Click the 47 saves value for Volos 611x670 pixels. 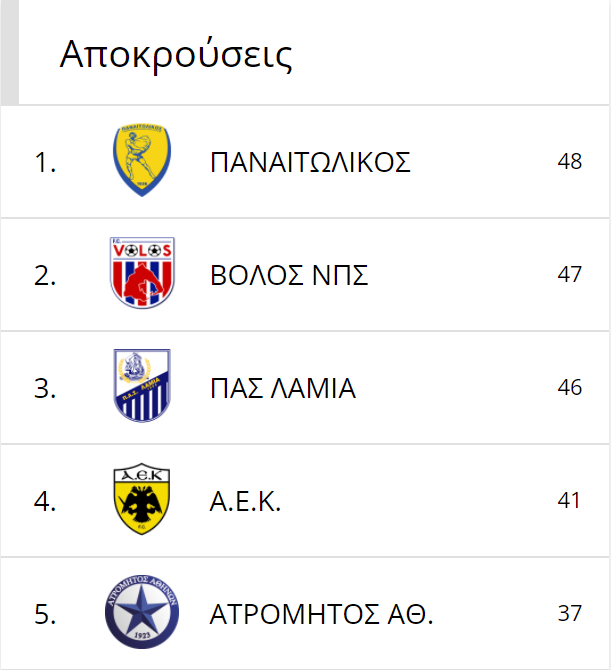coord(570,274)
